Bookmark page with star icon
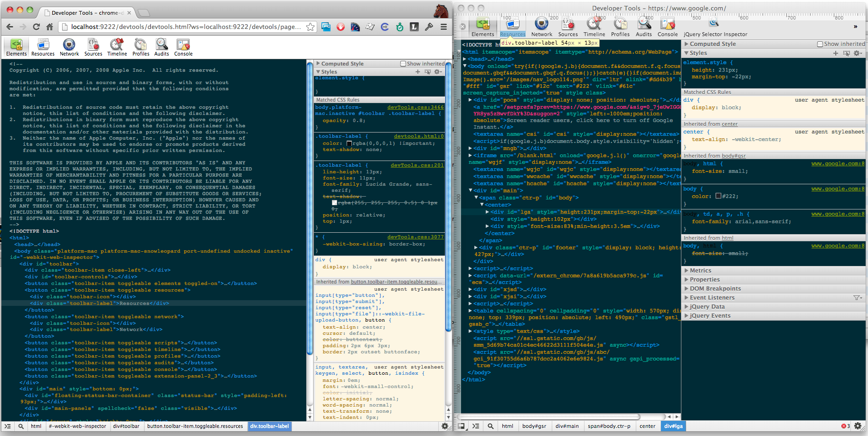Image resolution: width=868 pixels, height=436 pixels. [x=310, y=27]
